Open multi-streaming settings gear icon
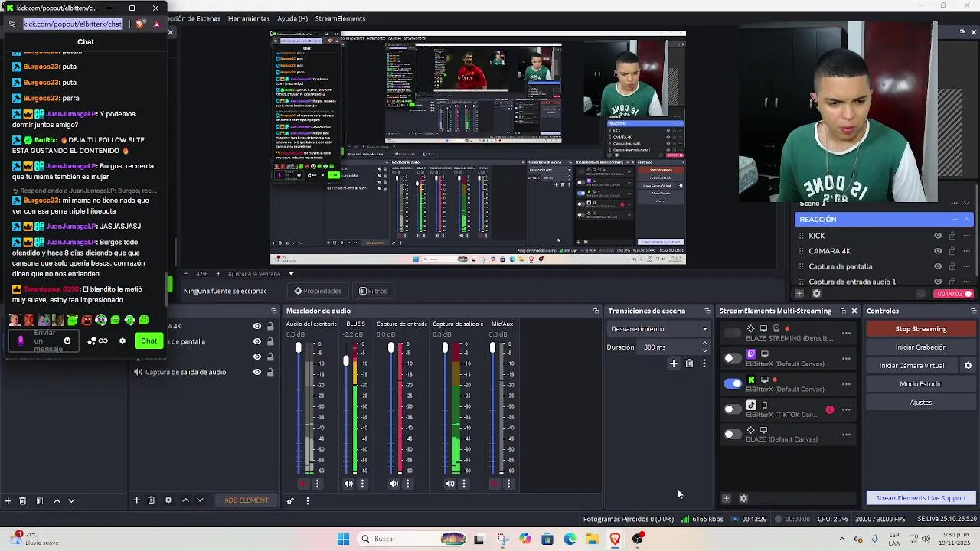The height and width of the screenshot is (551, 980). 743,499
